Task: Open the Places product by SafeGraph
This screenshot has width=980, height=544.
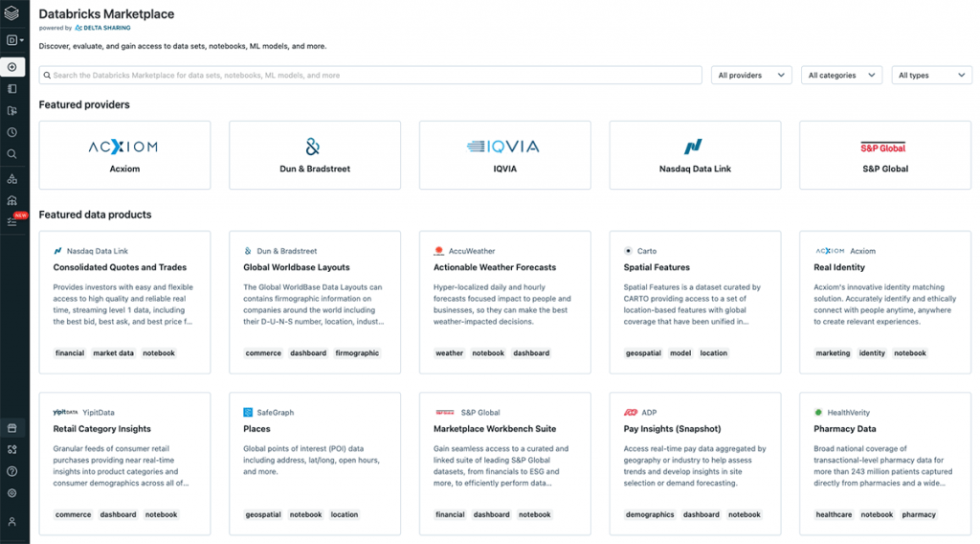Action: click(315, 464)
